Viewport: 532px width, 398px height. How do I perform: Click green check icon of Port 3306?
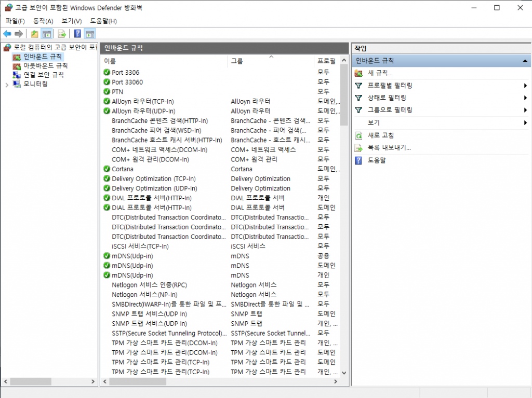107,72
